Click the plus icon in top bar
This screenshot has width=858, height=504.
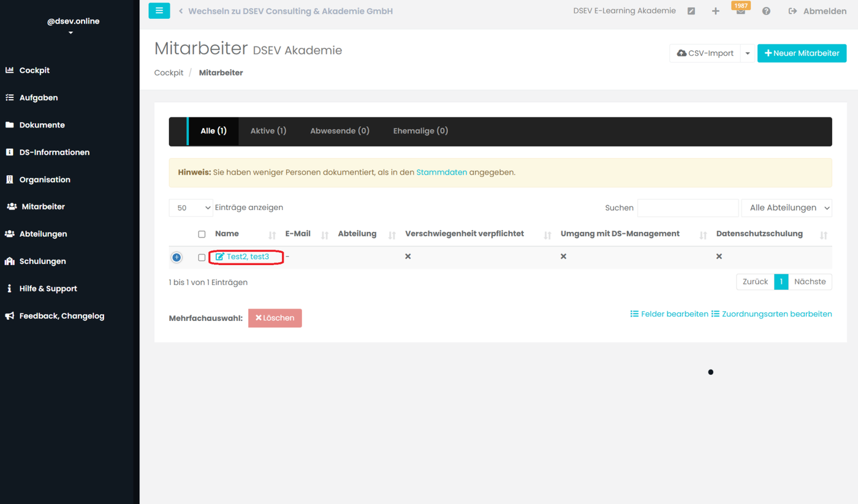click(715, 11)
